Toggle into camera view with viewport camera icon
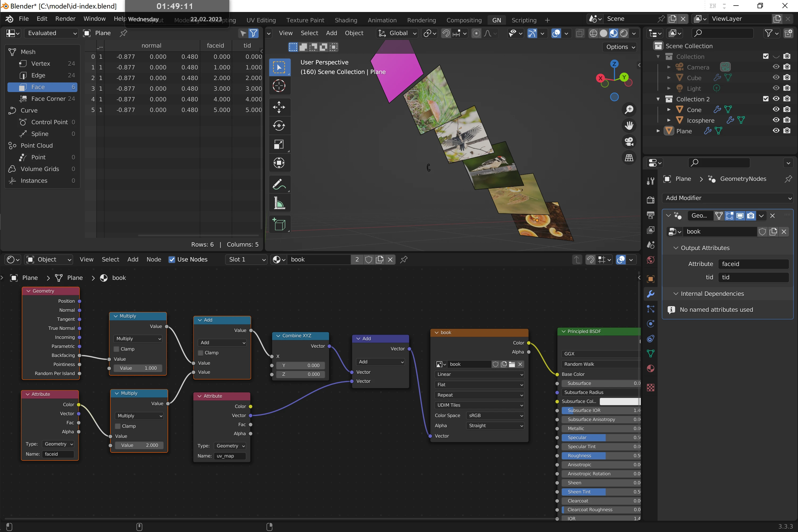This screenshot has width=798, height=532. 629,142
